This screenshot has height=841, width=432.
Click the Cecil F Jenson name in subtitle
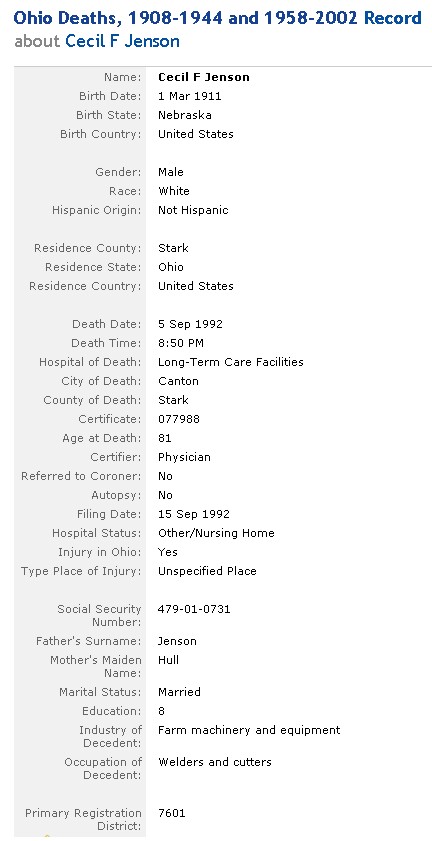pyautogui.click(x=122, y=41)
